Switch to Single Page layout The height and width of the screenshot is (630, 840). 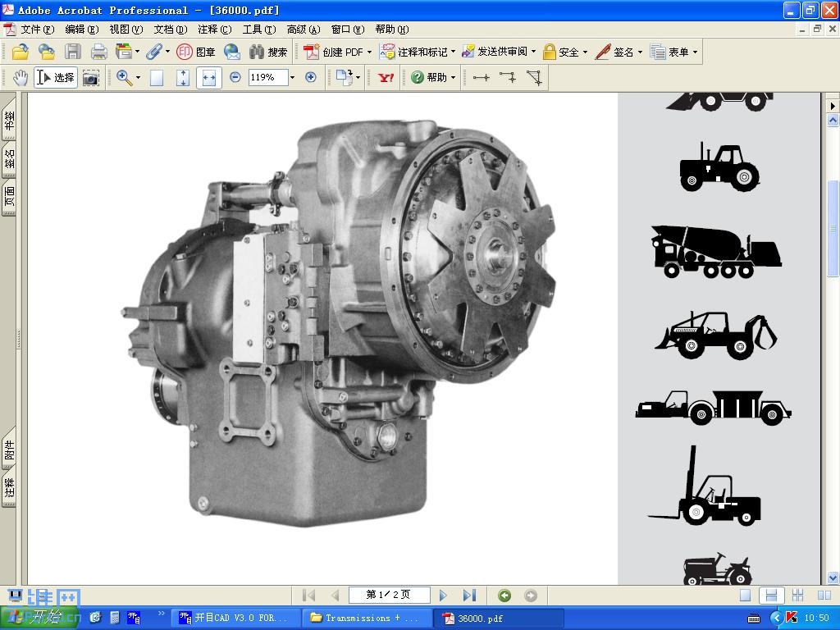[745, 596]
